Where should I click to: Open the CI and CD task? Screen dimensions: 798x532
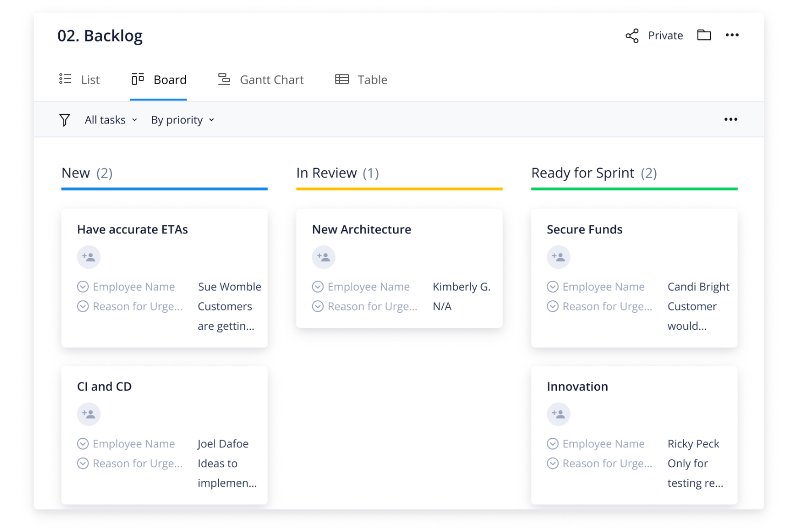tap(105, 386)
